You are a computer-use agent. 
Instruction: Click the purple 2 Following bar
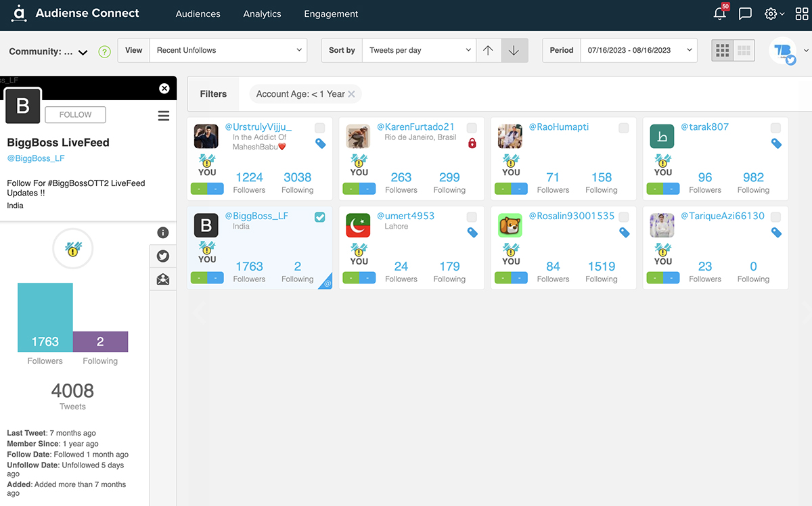100,342
